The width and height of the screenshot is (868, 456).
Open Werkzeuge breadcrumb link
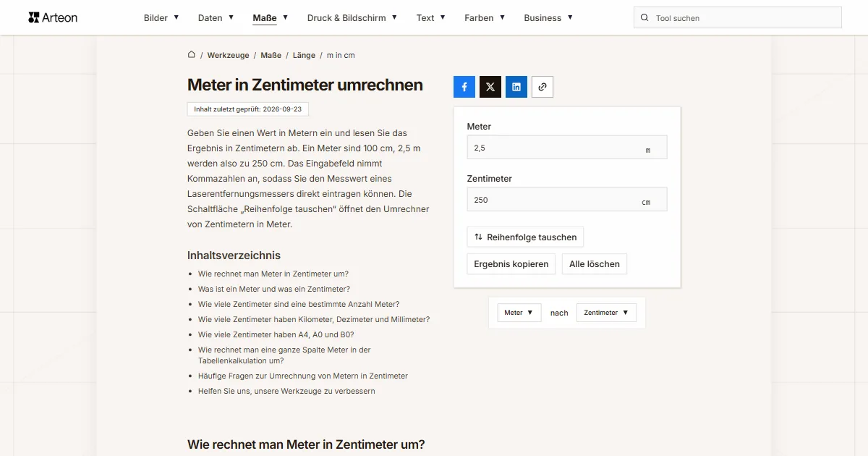pos(228,55)
